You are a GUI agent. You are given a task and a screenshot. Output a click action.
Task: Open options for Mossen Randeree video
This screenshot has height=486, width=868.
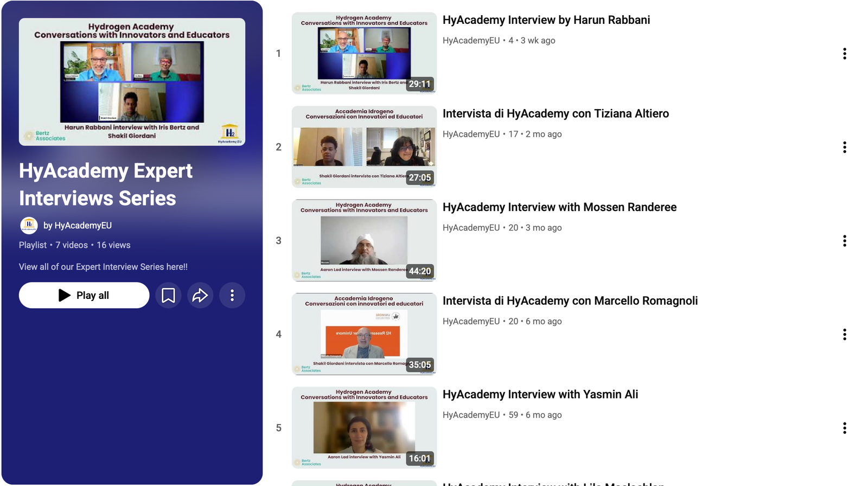(x=845, y=241)
